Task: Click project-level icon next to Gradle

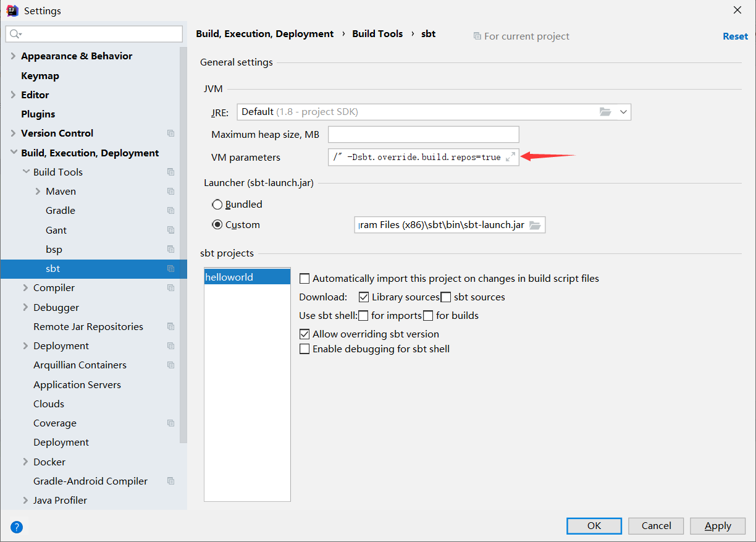Action: (171, 211)
